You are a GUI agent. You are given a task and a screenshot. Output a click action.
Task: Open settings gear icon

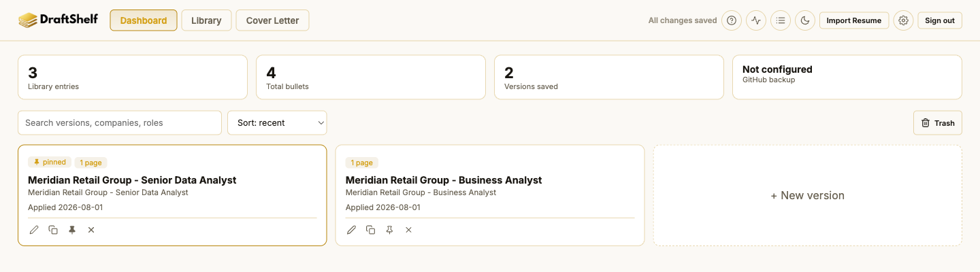[903, 20]
